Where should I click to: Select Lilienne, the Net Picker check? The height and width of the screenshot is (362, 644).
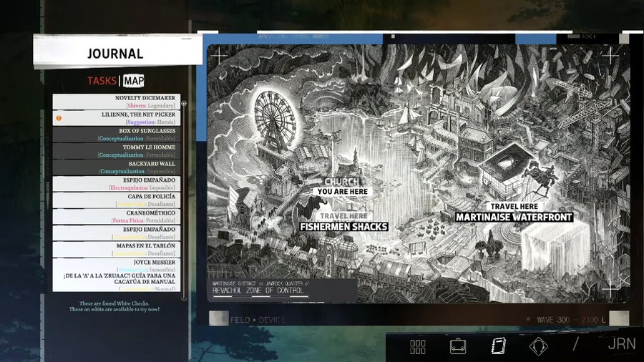(116, 118)
